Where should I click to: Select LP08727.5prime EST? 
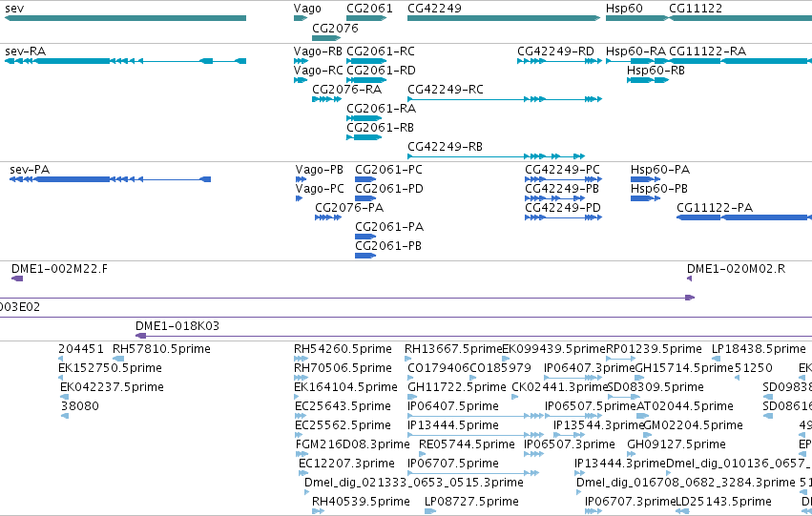[x=430, y=511]
